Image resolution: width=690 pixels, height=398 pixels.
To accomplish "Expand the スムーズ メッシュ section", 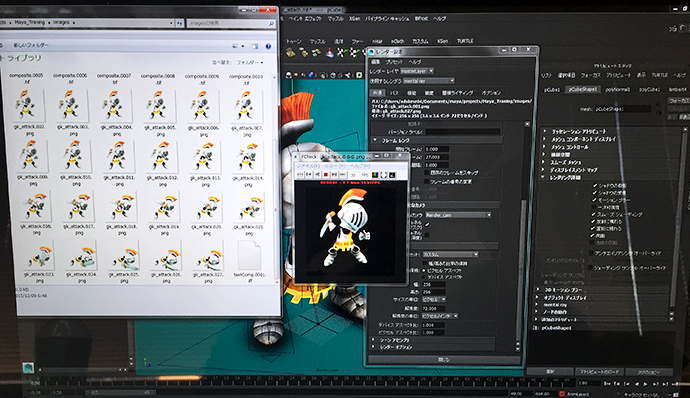I will pyautogui.click(x=544, y=162).
